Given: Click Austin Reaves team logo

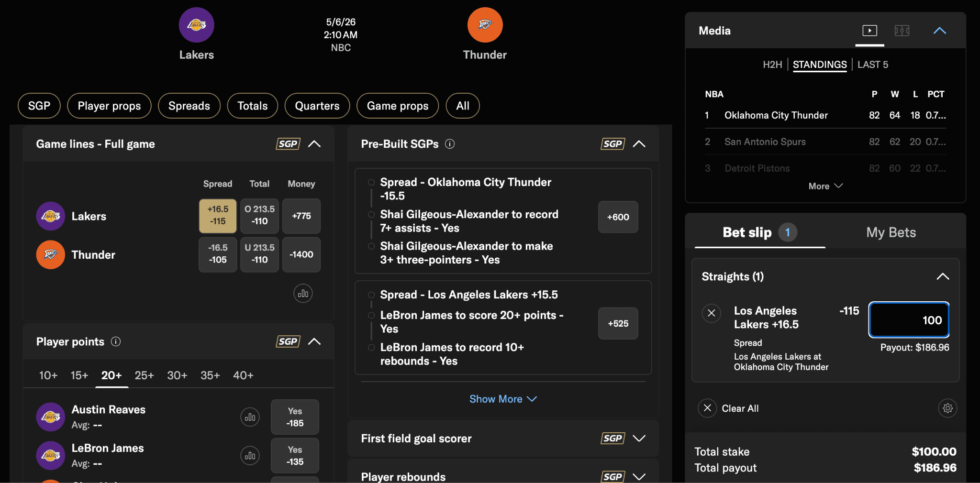Looking at the screenshot, I should (x=51, y=417).
